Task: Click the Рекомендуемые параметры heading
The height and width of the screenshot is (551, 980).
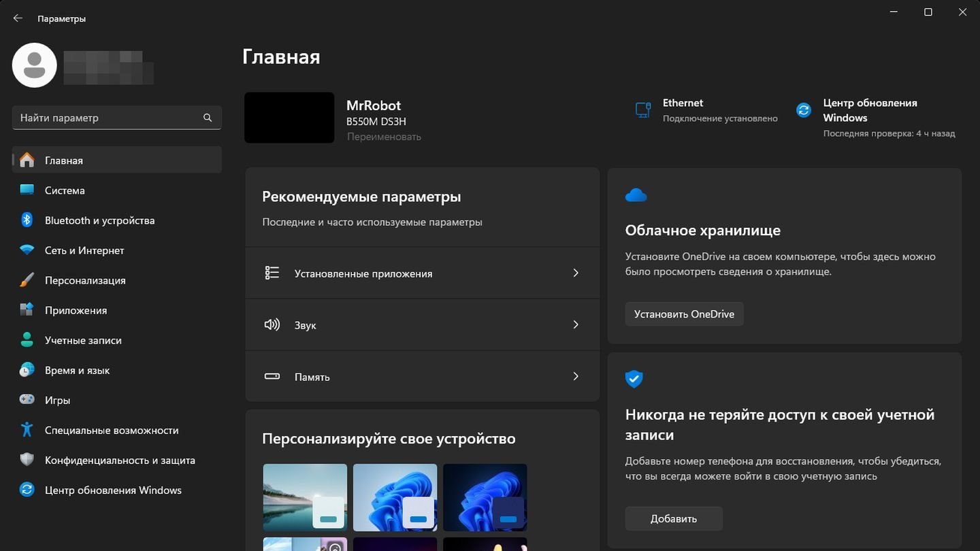Action: coord(361,197)
